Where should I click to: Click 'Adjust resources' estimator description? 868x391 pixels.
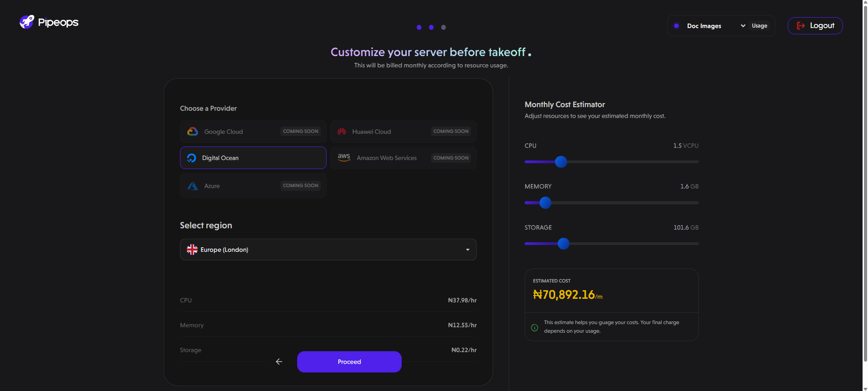[595, 116]
